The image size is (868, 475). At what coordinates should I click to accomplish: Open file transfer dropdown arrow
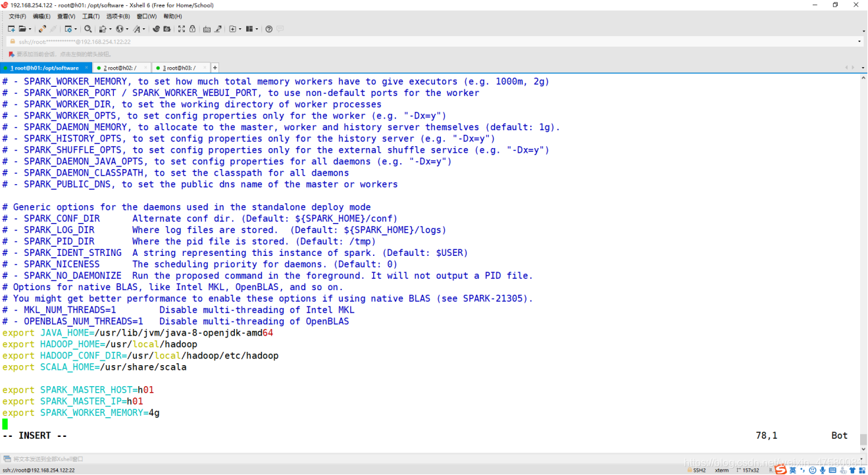pos(110,29)
